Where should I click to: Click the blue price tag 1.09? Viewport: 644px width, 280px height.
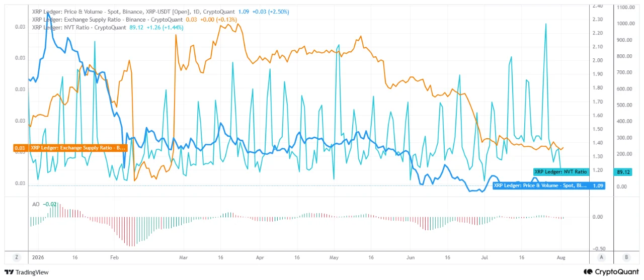[x=598, y=185]
